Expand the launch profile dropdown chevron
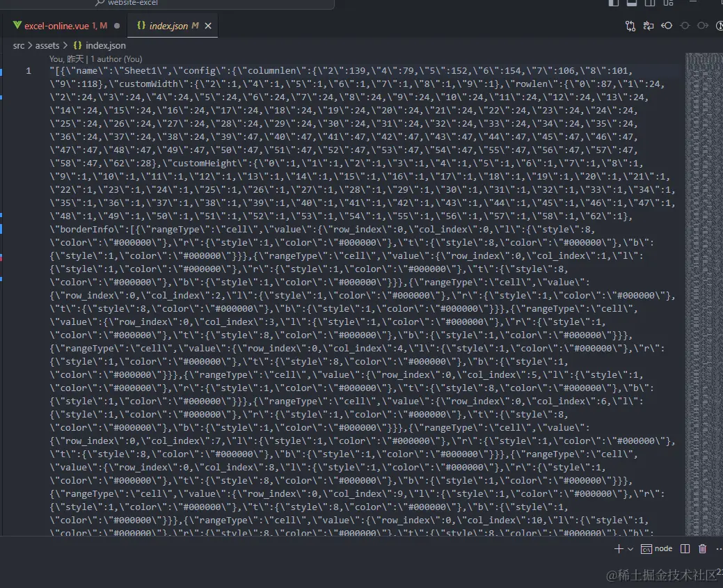 pos(630,549)
